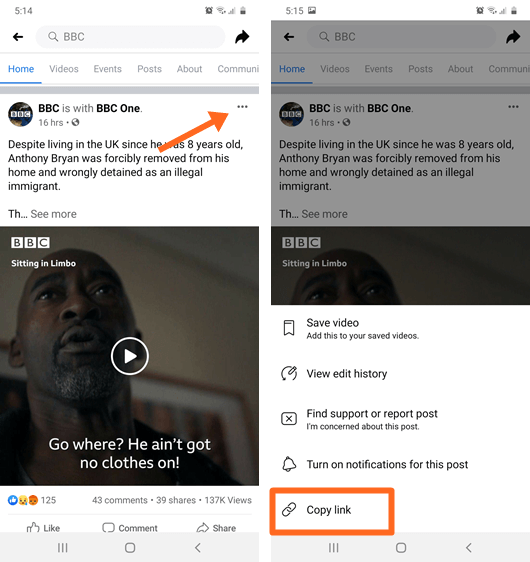Expand post text with See more in left screen
Screen dimensions: 530x562
click(x=53, y=214)
